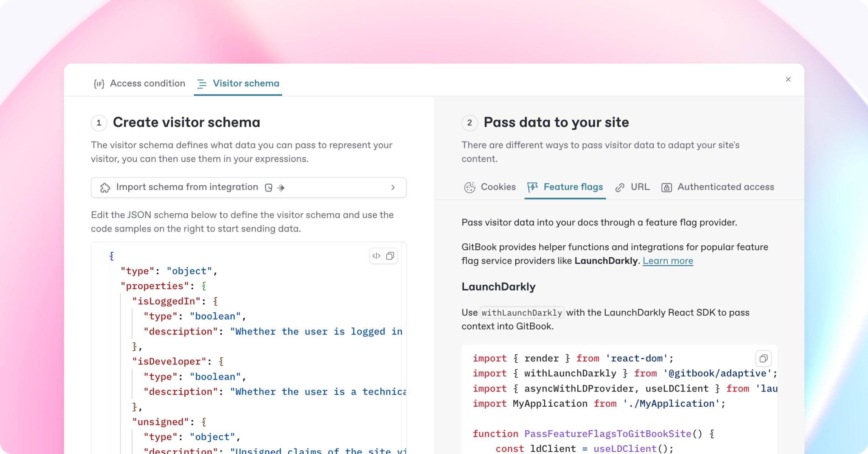
Task: Click the PassFeatureFlagsToGitBookSite function name
Action: coord(608,434)
